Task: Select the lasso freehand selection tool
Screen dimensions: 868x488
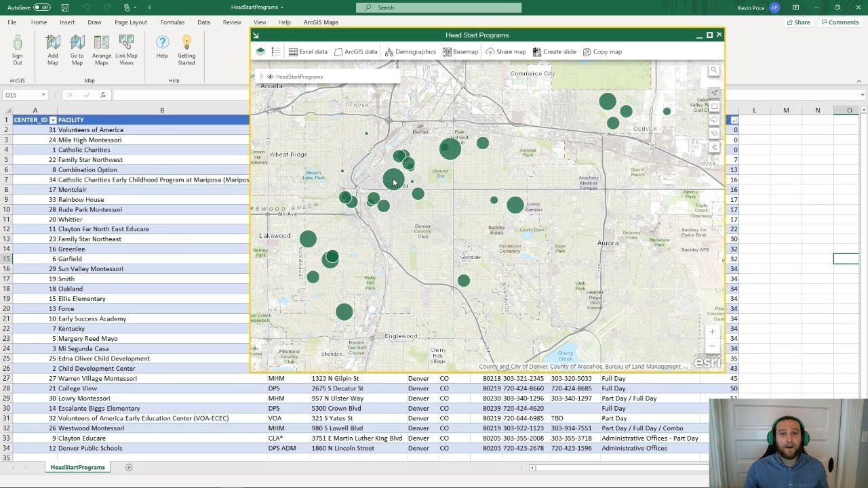Action: pyautogui.click(x=714, y=120)
